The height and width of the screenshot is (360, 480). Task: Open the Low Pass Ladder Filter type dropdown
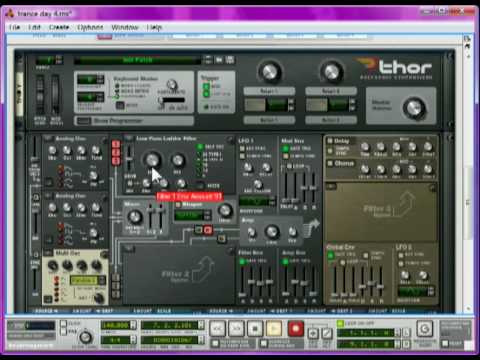pos(129,138)
